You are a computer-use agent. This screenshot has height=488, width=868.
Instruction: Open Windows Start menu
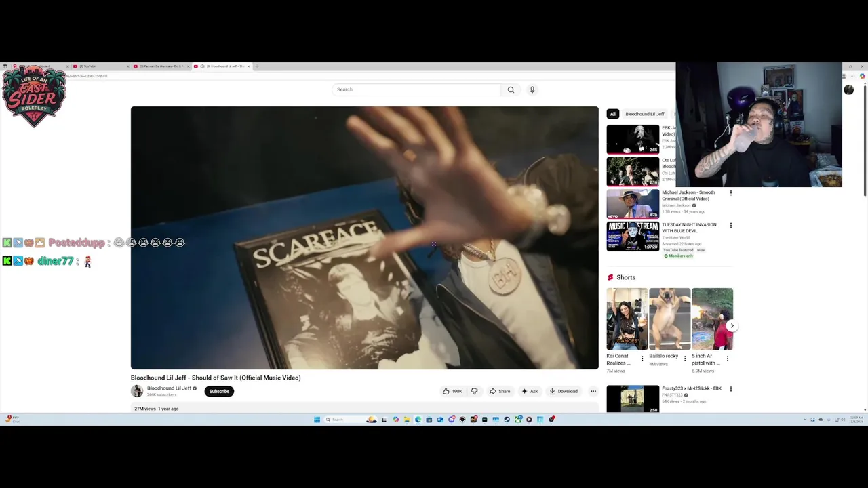click(x=317, y=420)
